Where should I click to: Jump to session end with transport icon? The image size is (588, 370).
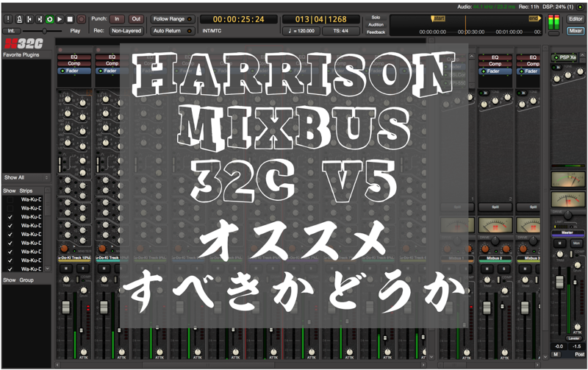(39, 19)
